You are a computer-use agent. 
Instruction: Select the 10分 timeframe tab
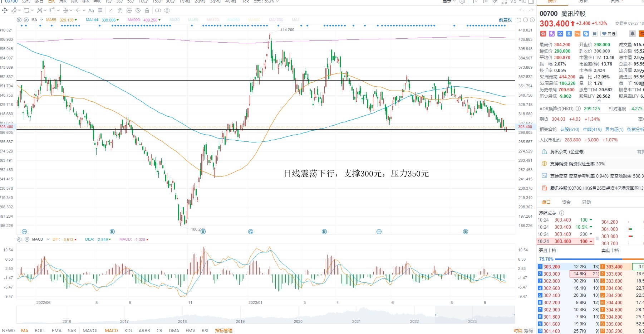click(x=143, y=1)
